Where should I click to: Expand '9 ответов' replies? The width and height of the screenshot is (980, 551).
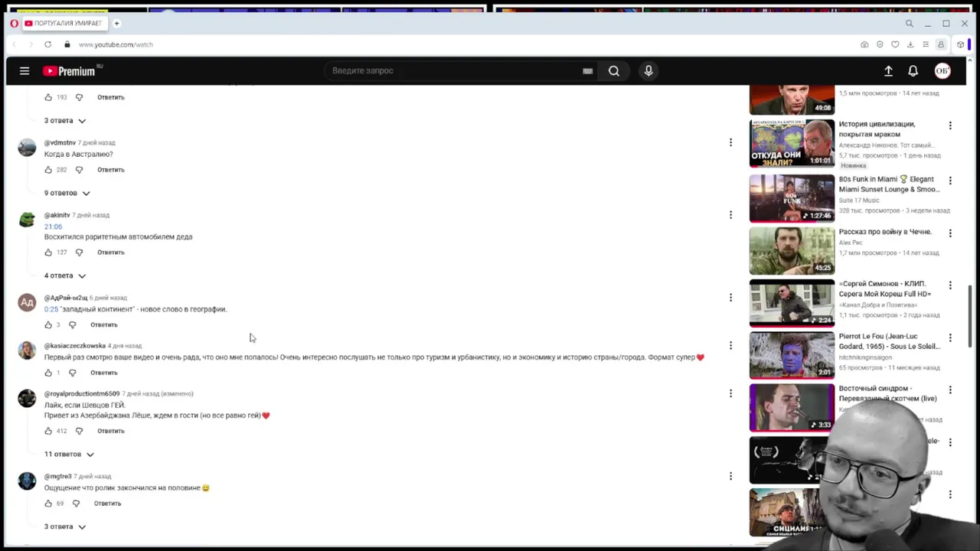67,194
